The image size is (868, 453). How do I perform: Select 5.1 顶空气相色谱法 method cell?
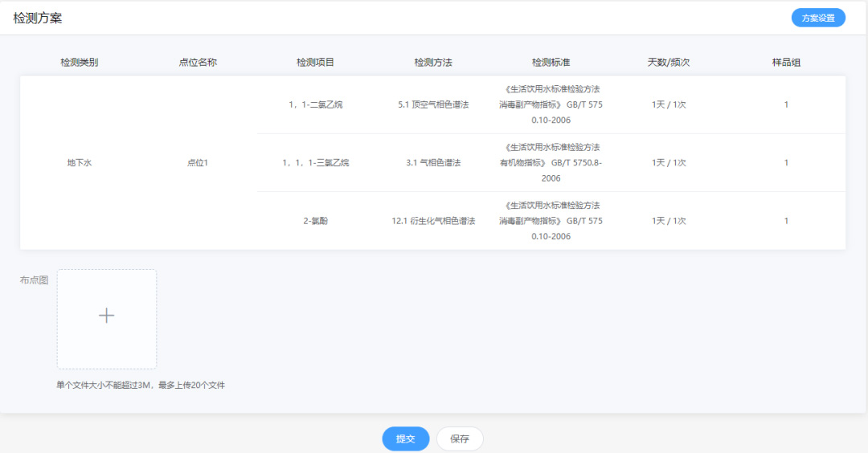click(433, 104)
